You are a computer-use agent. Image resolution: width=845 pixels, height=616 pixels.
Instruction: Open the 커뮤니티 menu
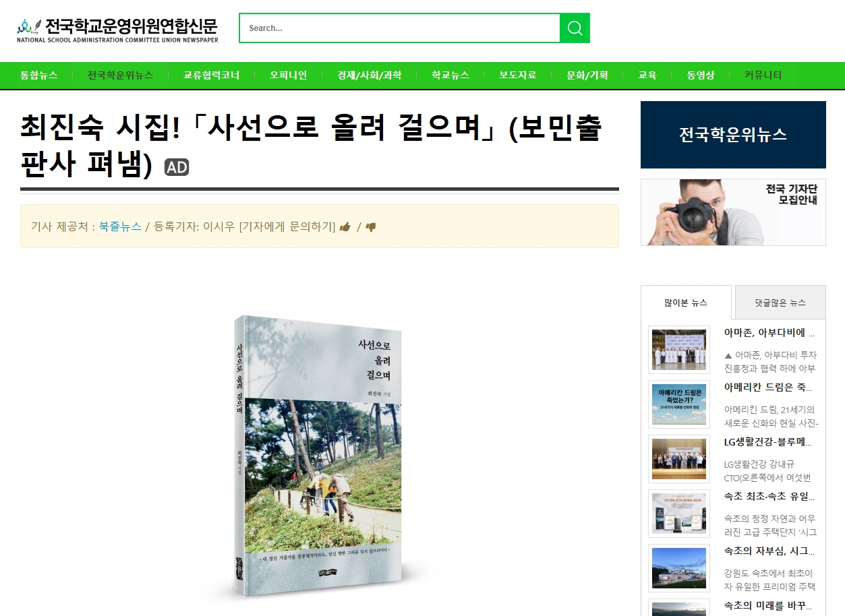pos(763,75)
